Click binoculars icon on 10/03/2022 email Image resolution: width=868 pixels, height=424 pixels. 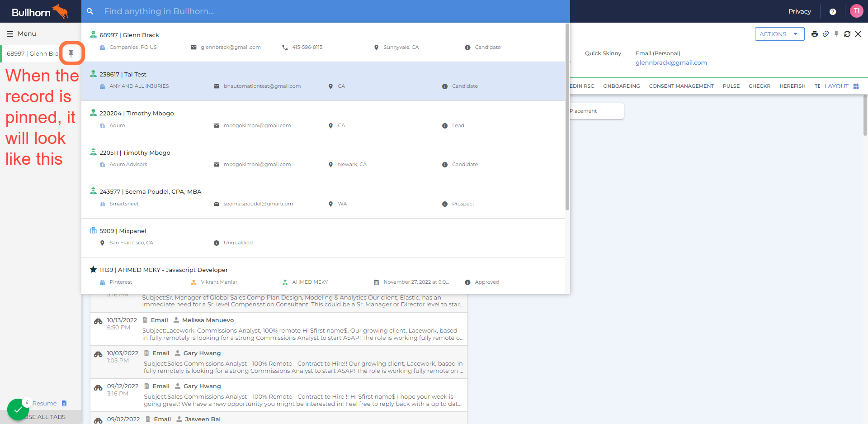[x=98, y=354]
